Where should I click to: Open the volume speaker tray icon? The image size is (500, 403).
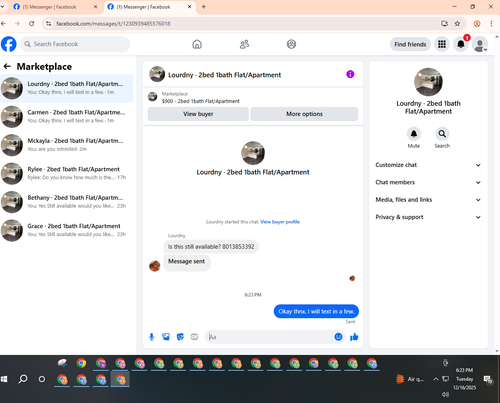tap(445, 394)
